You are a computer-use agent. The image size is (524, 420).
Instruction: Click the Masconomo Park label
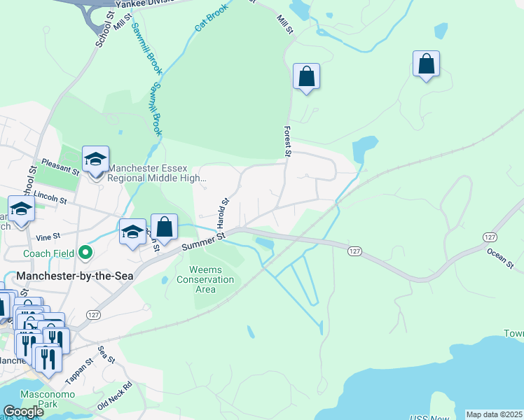(x=48, y=399)
